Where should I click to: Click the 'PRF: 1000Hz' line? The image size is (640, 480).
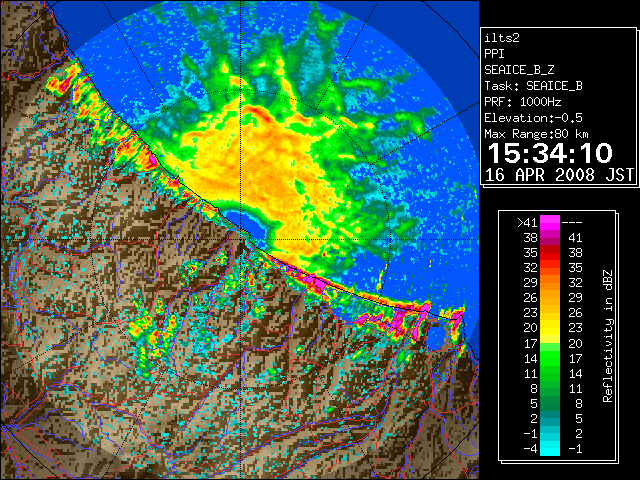(x=522, y=102)
